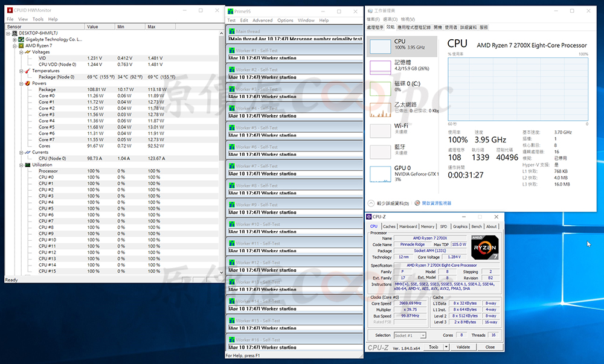Click the CPU-Z title bar icon

pos(369,217)
